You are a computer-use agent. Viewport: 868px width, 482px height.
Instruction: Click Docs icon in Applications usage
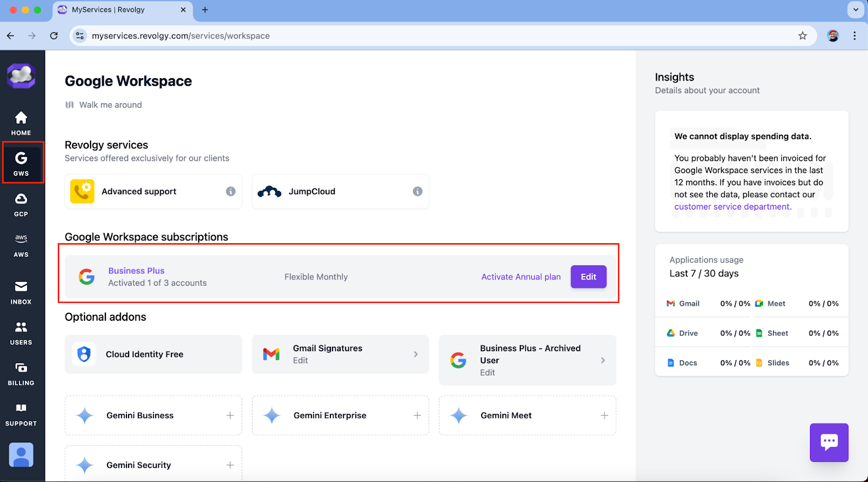point(671,363)
